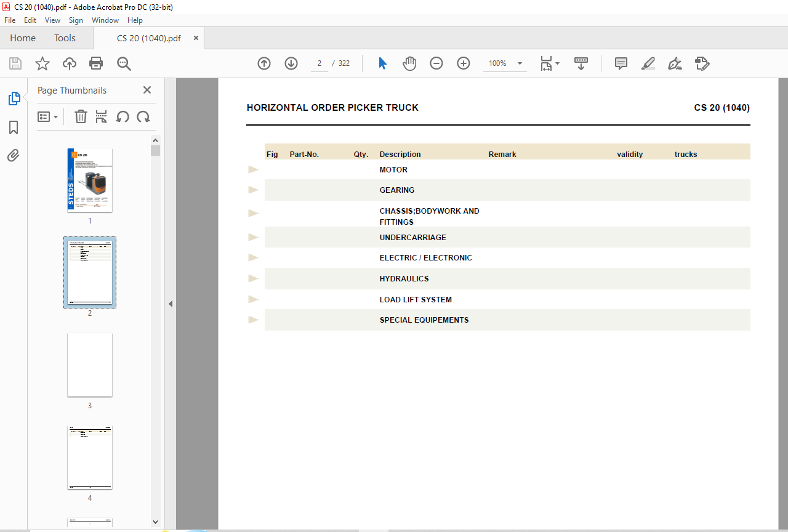Click the LOAD LIFT SYSTEM link
The width and height of the screenshot is (788, 532).
point(416,300)
